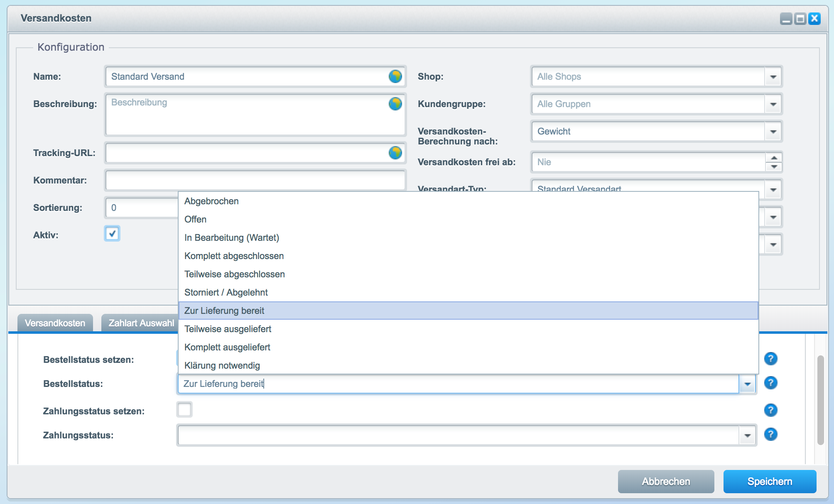The width and height of the screenshot is (834, 504).
Task: Click the Versandkosten frei ab field
Action: click(648, 162)
